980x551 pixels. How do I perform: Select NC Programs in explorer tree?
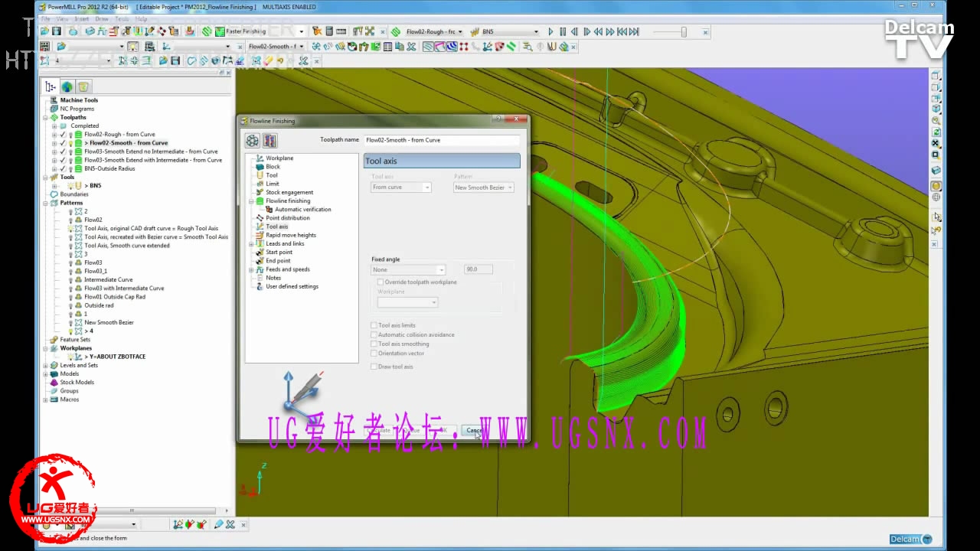[x=77, y=109]
